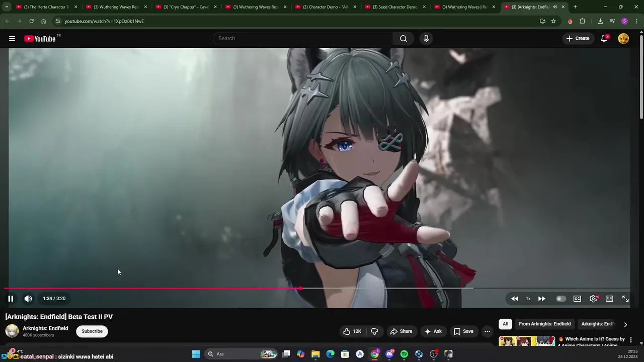This screenshot has height=362, width=644.
Task: Open the Which Anime Is It video thumbnail
Action: point(527,341)
